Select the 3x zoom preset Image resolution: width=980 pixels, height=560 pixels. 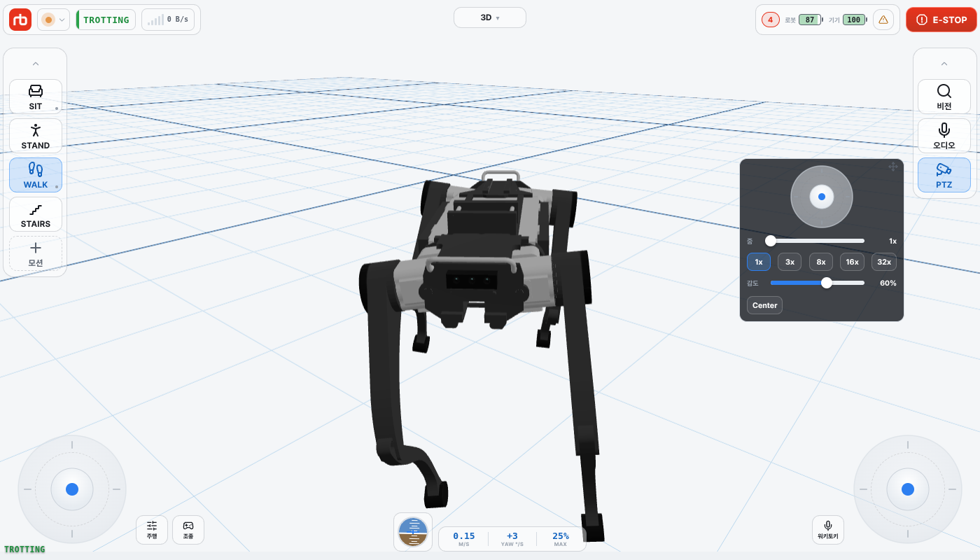pyautogui.click(x=790, y=262)
